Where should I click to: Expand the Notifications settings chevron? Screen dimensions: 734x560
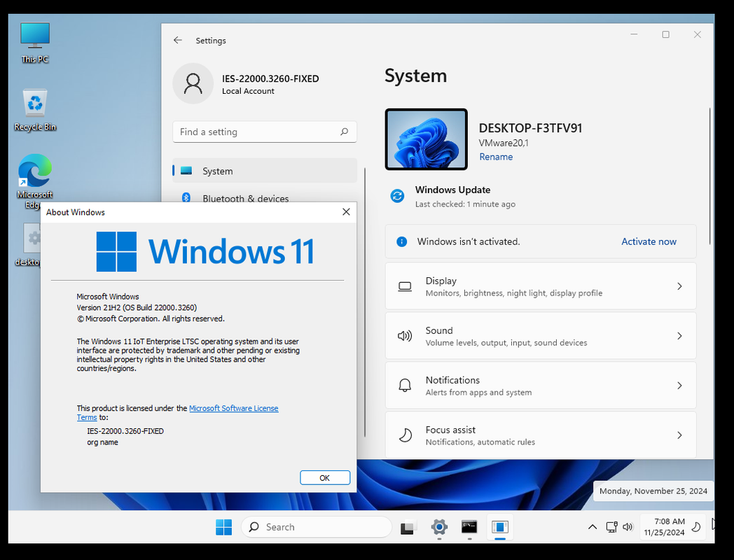tap(679, 386)
